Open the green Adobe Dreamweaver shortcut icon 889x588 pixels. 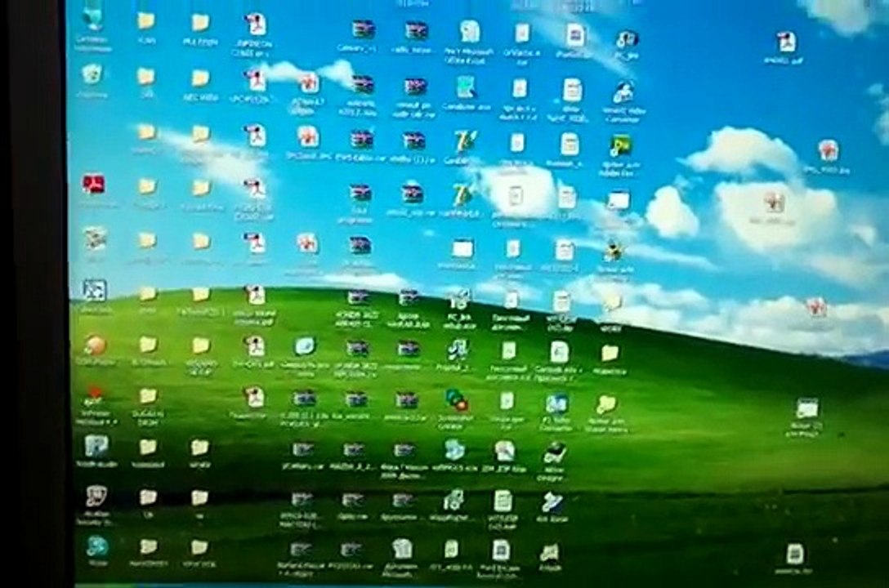tap(619, 146)
